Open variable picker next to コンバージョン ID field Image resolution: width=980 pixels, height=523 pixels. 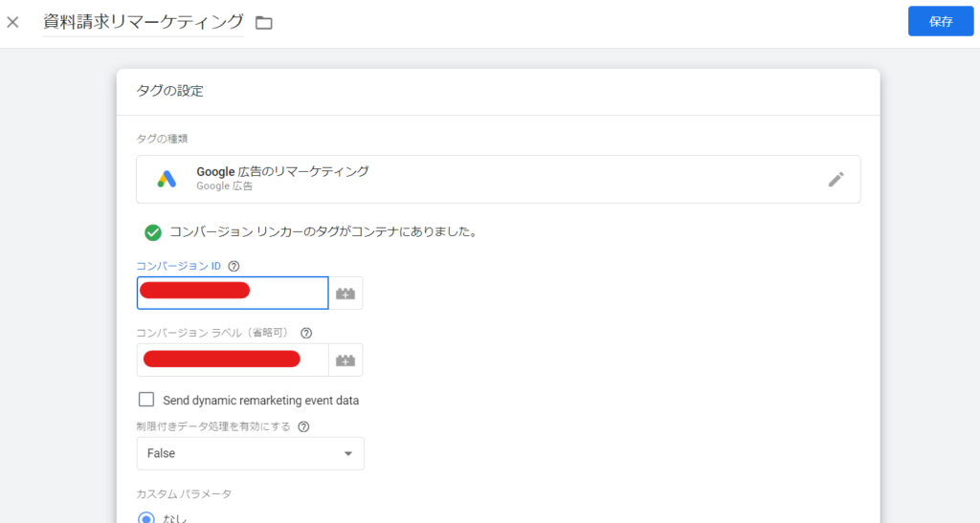click(345, 294)
